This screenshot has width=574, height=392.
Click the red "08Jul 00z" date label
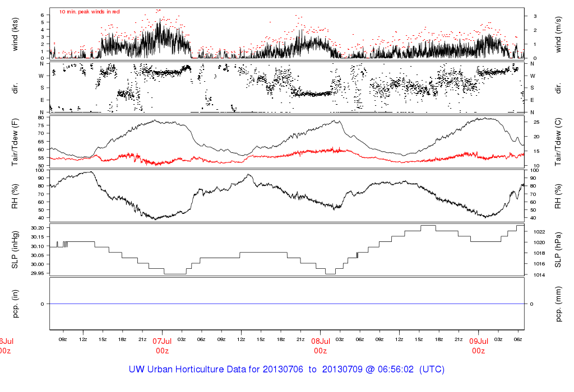pos(320,346)
